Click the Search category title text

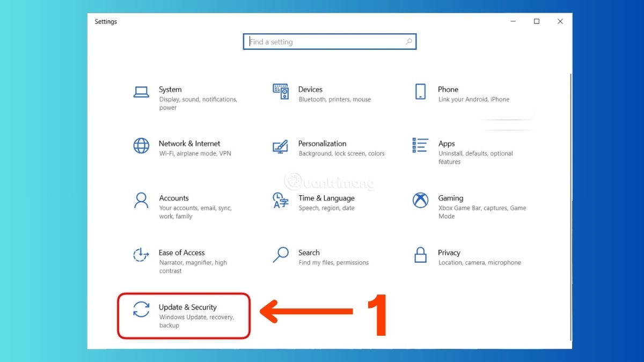(x=309, y=253)
